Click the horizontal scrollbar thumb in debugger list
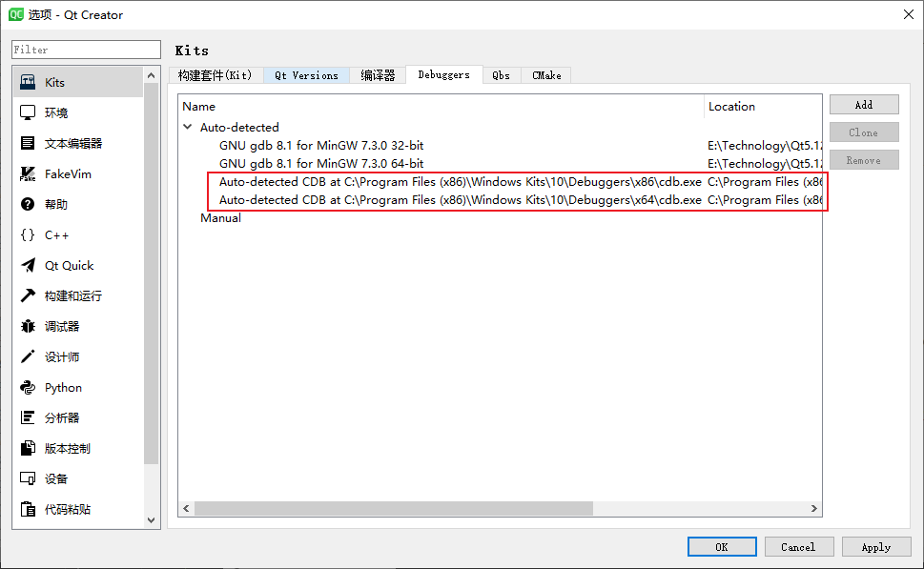The height and width of the screenshot is (569, 924). [394, 508]
